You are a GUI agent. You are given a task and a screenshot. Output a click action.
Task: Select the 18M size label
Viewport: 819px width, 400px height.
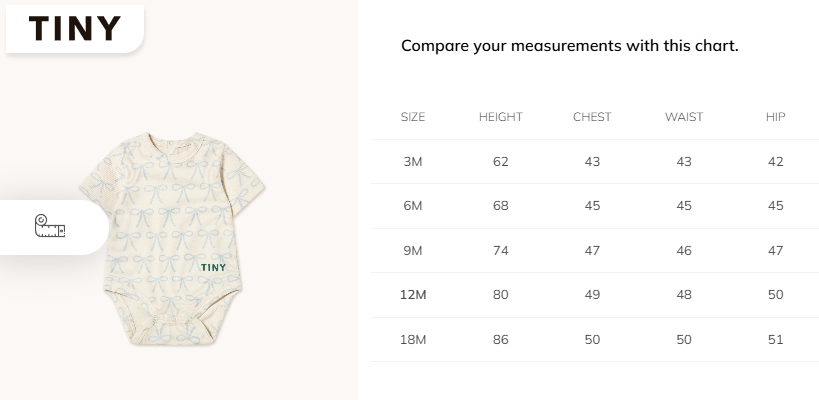[413, 340]
